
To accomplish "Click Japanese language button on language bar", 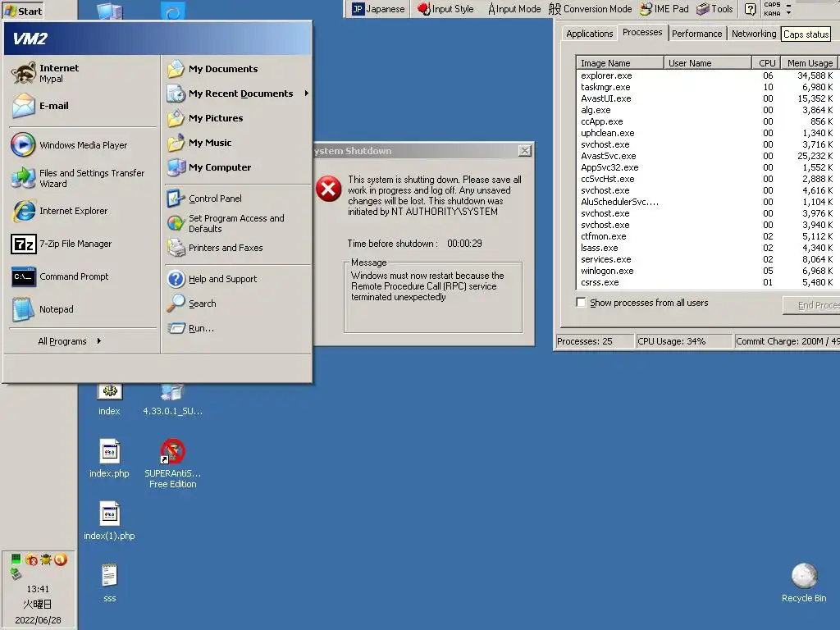I will click(379, 9).
